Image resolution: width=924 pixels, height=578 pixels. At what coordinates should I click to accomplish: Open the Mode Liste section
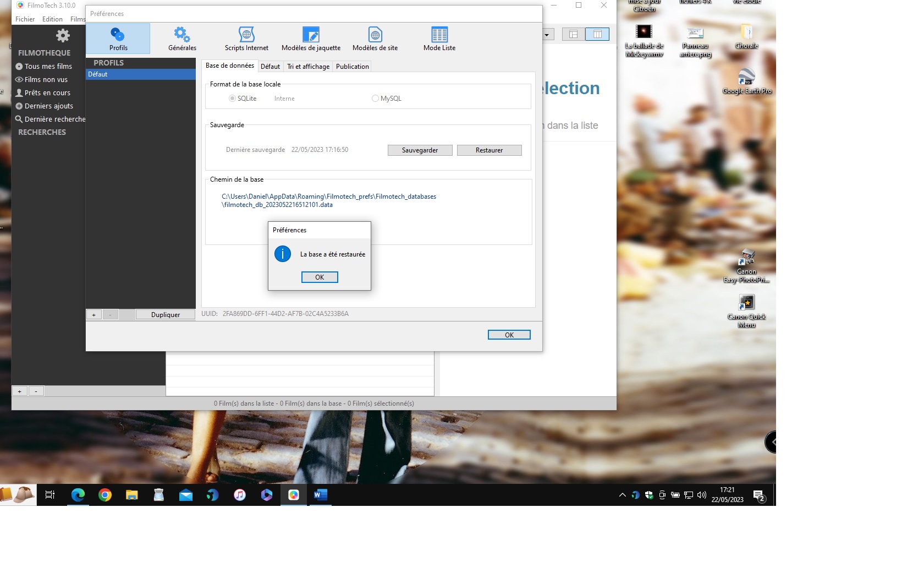coord(439,39)
